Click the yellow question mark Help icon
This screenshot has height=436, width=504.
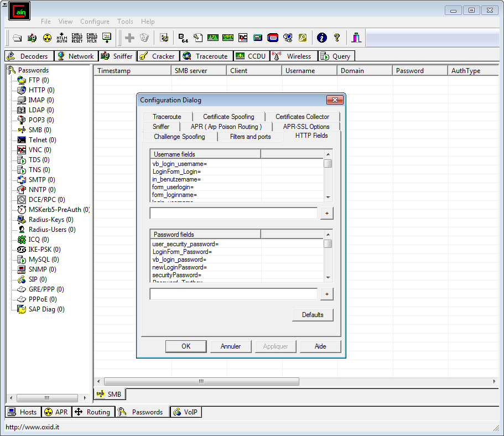[337, 38]
